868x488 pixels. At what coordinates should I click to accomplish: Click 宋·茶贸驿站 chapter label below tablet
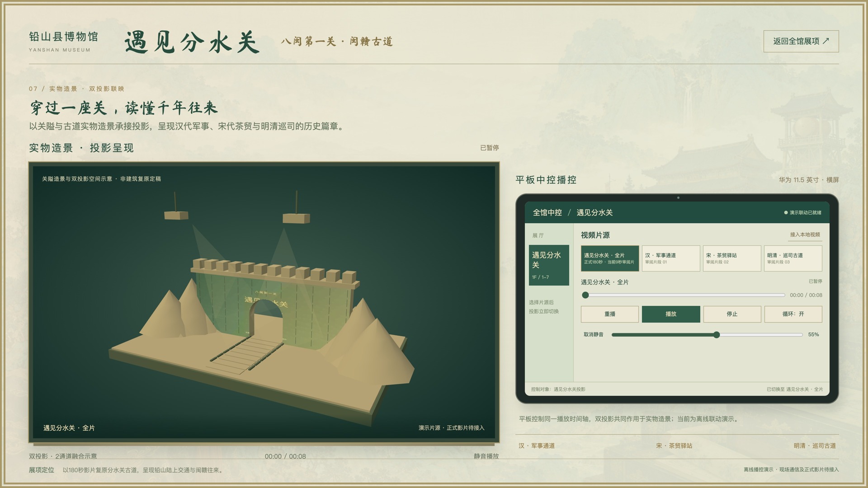(674, 446)
